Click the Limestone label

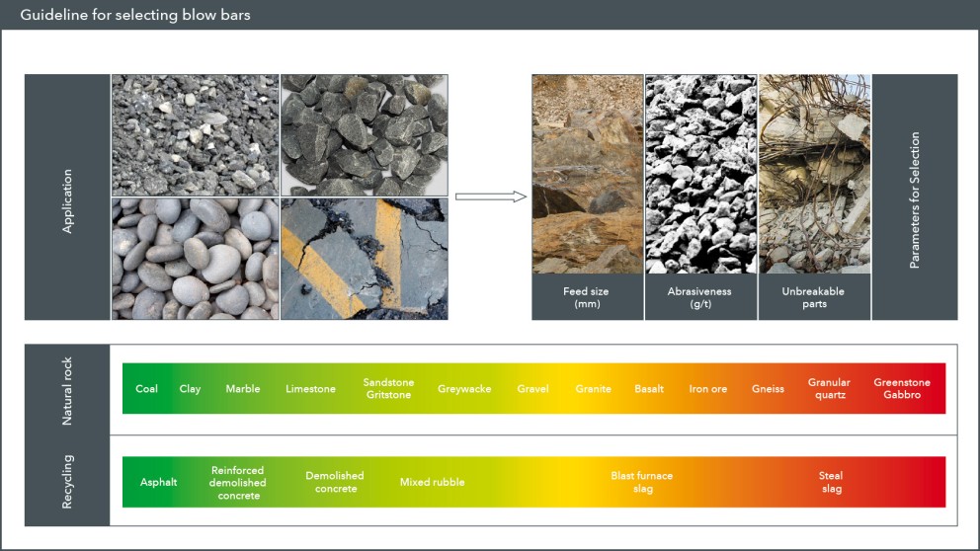click(310, 389)
